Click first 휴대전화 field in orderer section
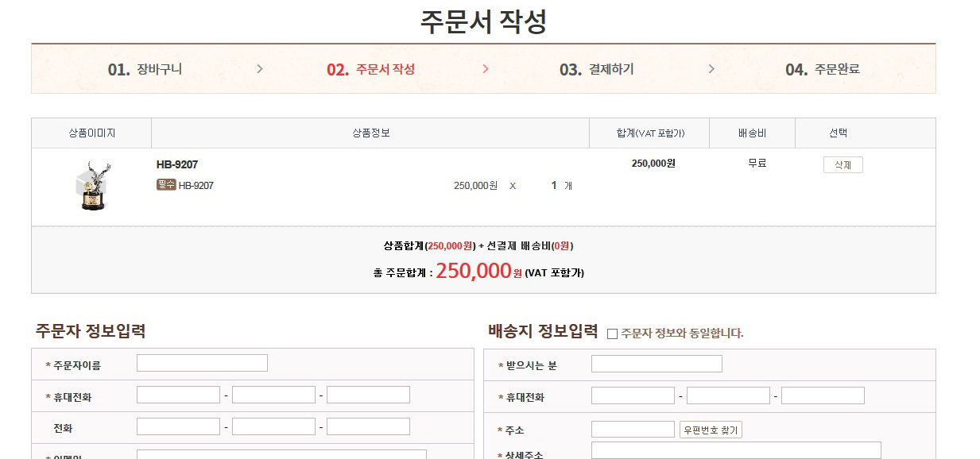This screenshot has width=980, height=459. pos(178,395)
